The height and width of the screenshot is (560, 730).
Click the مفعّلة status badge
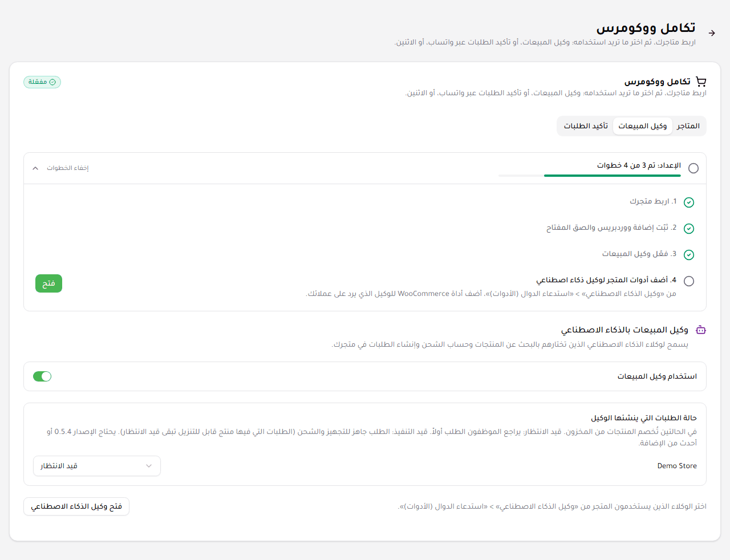click(x=42, y=82)
